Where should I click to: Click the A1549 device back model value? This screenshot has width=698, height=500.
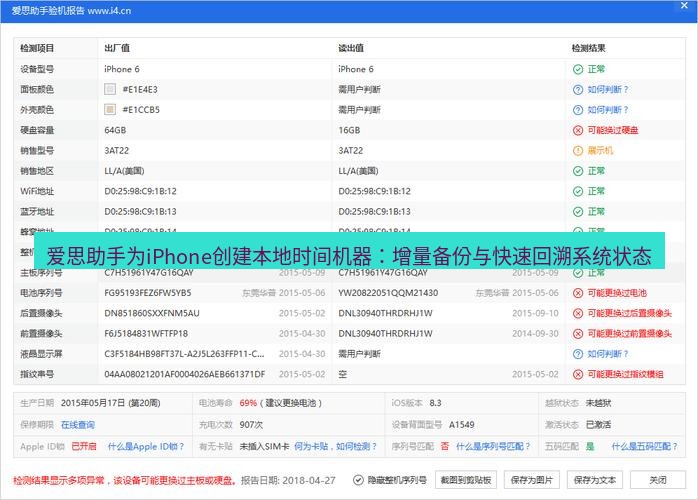coord(462,425)
